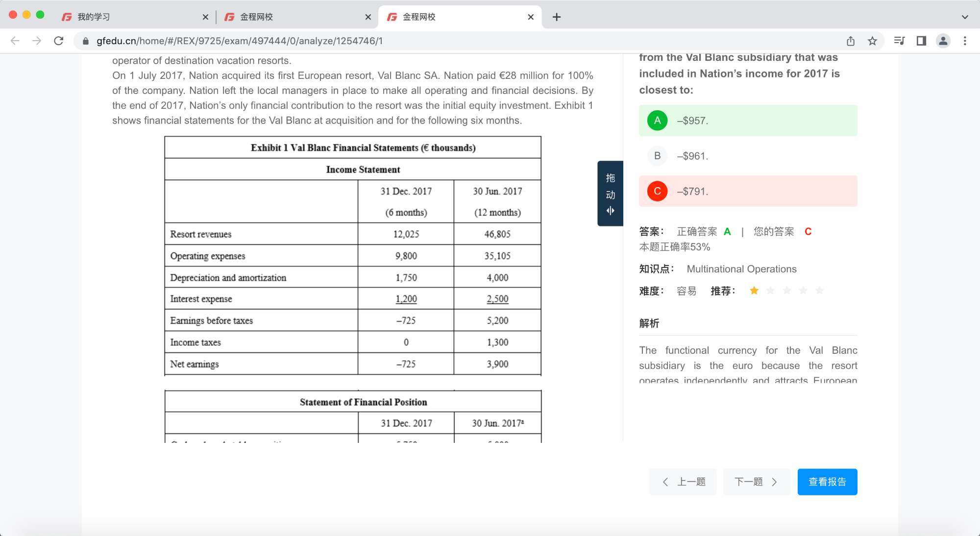Click the share page icon in address bar
This screenshot has width=980, height=536.
851,41
